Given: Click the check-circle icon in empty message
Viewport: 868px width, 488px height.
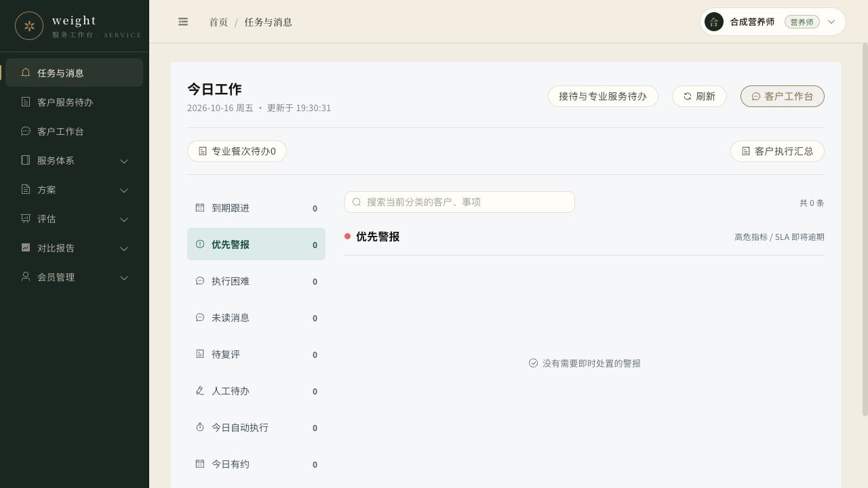Looking at the screenshot, I should 533,363.
